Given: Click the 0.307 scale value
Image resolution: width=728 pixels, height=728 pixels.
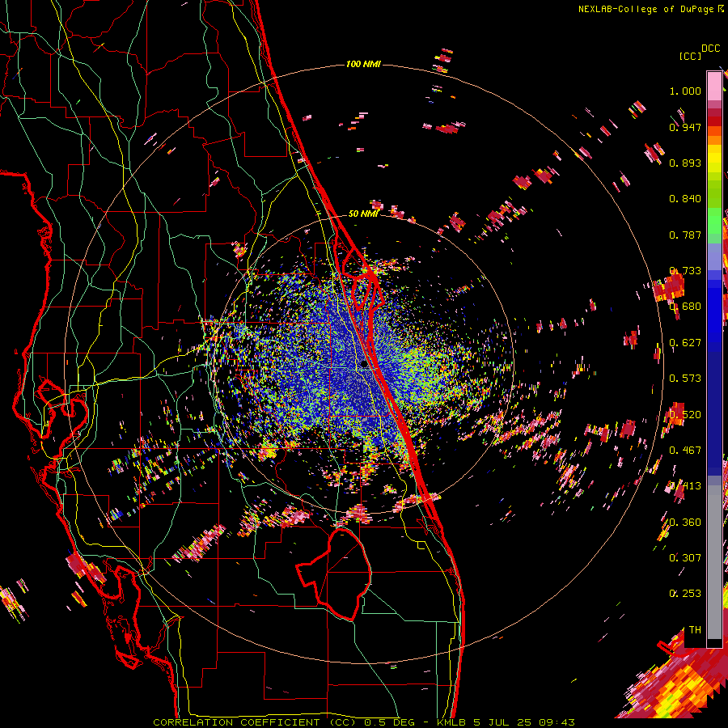Looking at the screenshot, I should (685, 558).
